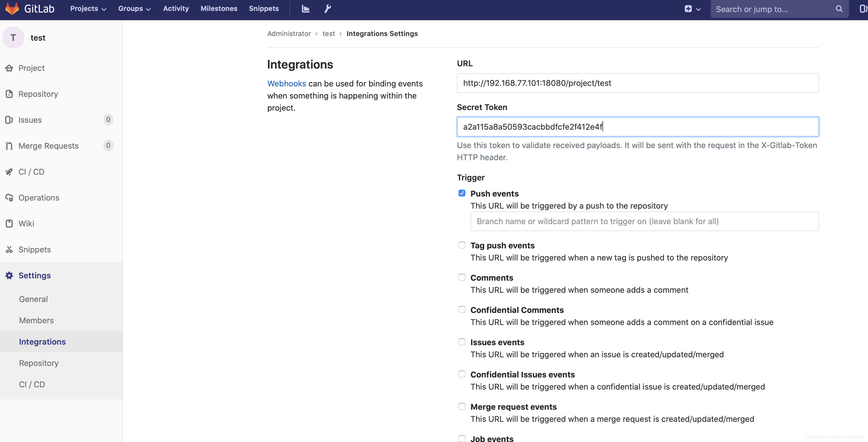868x442 pixels.
Task: Click the GitLab fox logo
Action: point(12,8)
